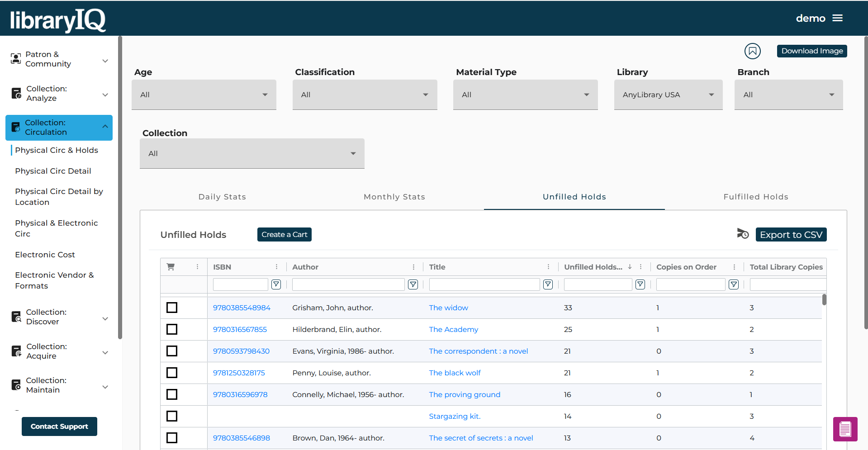Click the Collection: Acquire sidebar icon

pyautogui.click(x=16, y=351)
